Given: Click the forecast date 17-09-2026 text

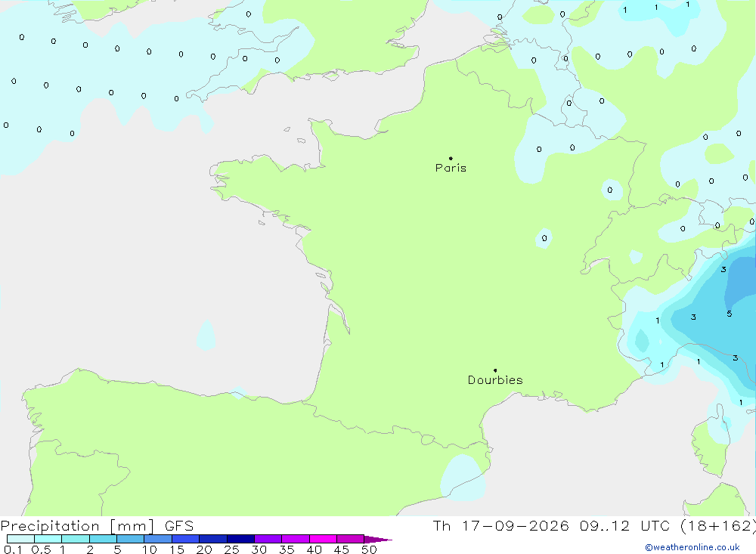Looking at the screenshot, I should [x=516, y=526].
